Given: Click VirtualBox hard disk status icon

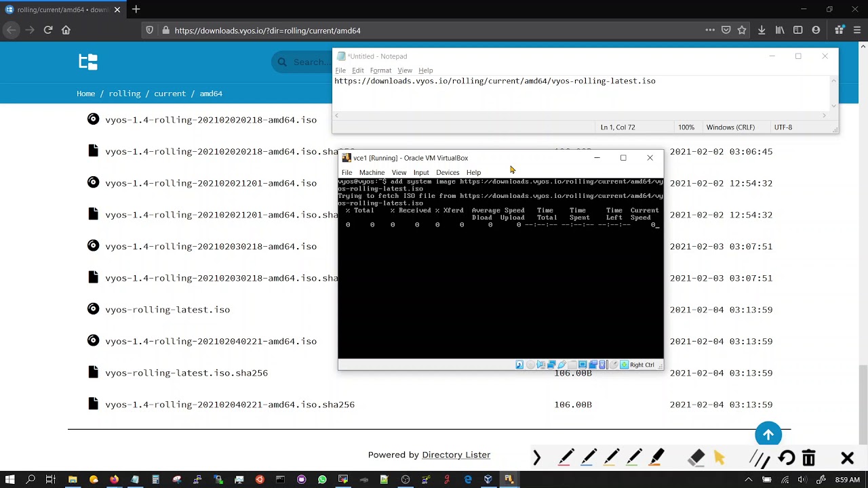Looking at the screenshot, I should [x=519, y=365].
